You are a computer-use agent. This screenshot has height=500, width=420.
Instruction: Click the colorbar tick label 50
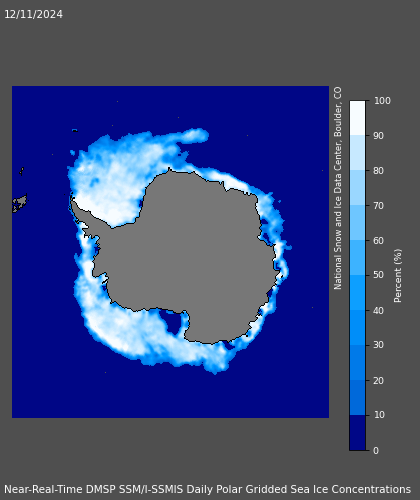click(x=379, y=275)
